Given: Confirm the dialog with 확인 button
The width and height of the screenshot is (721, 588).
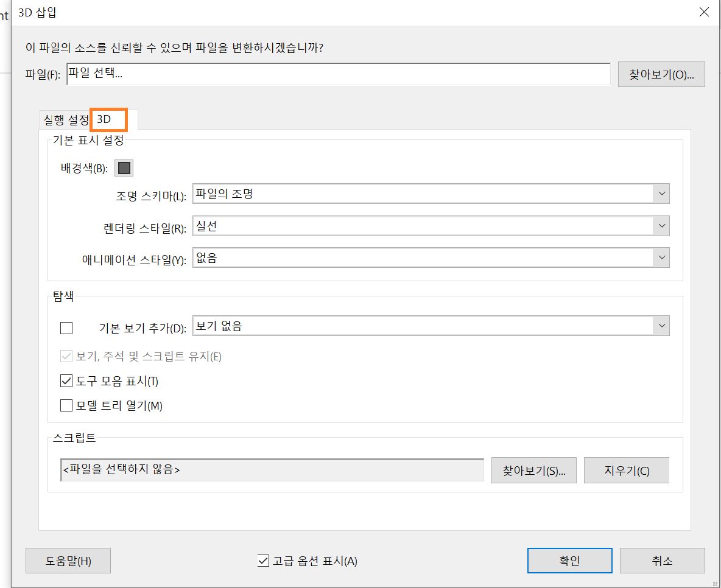Looking at the screenshot, I should 569,561.
